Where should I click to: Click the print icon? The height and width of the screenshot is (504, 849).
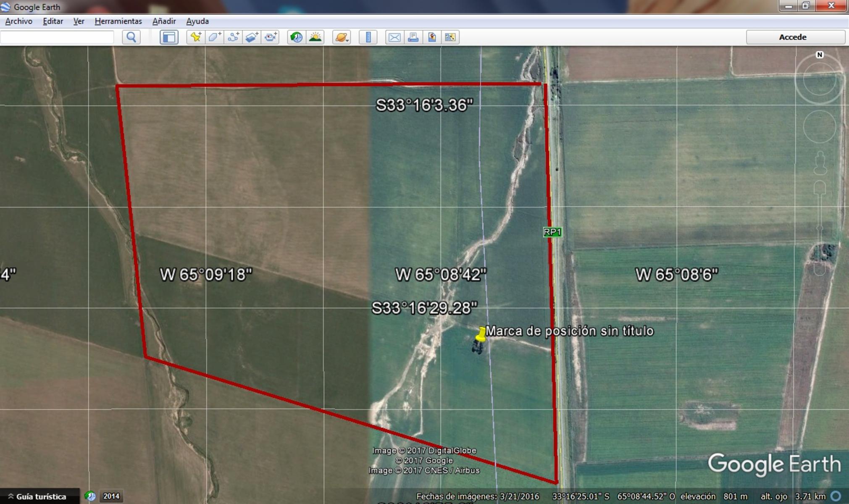point(413,37)
